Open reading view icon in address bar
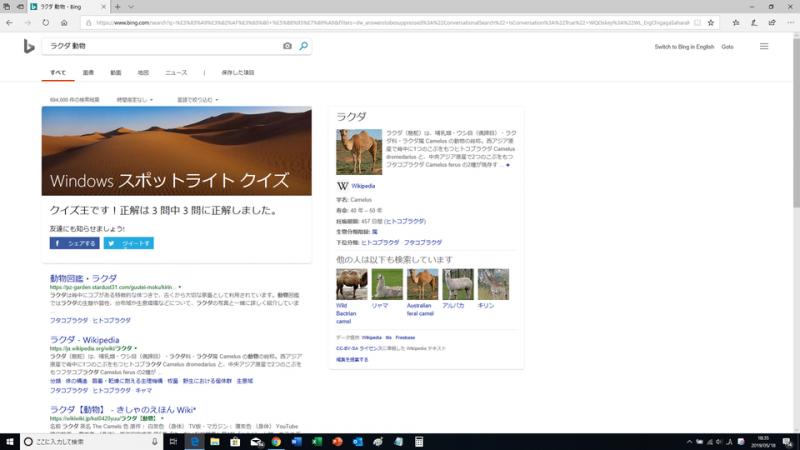 coord(697,22)
